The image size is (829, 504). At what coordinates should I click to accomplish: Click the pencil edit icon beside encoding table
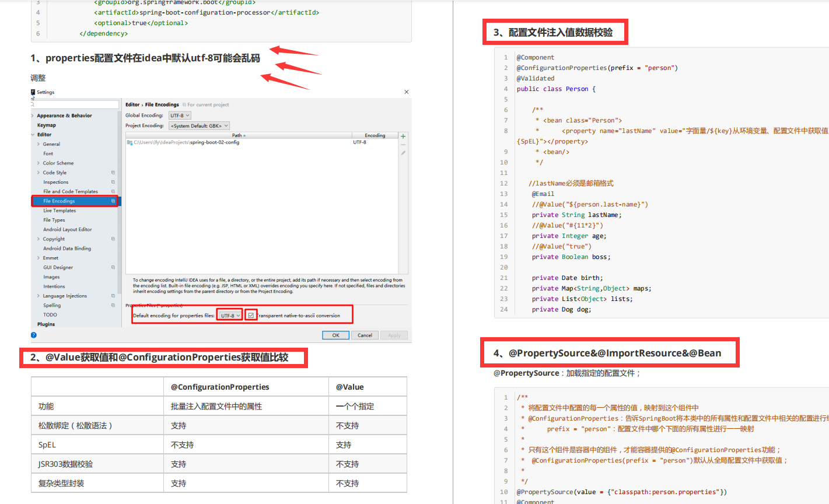pyautogui.click(x=403, y=153)
